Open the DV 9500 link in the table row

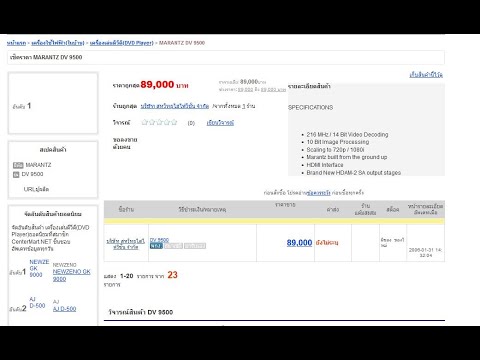click(159, 240)
